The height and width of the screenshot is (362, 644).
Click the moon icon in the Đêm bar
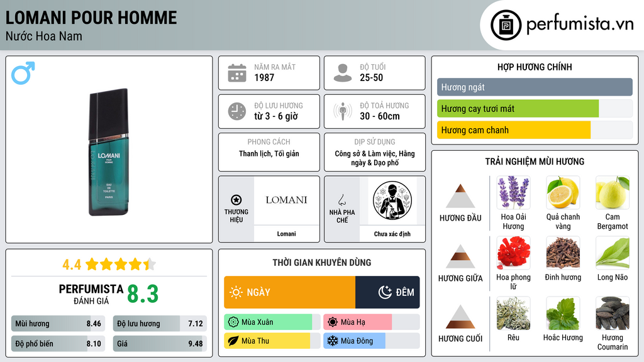pos(385,292)
